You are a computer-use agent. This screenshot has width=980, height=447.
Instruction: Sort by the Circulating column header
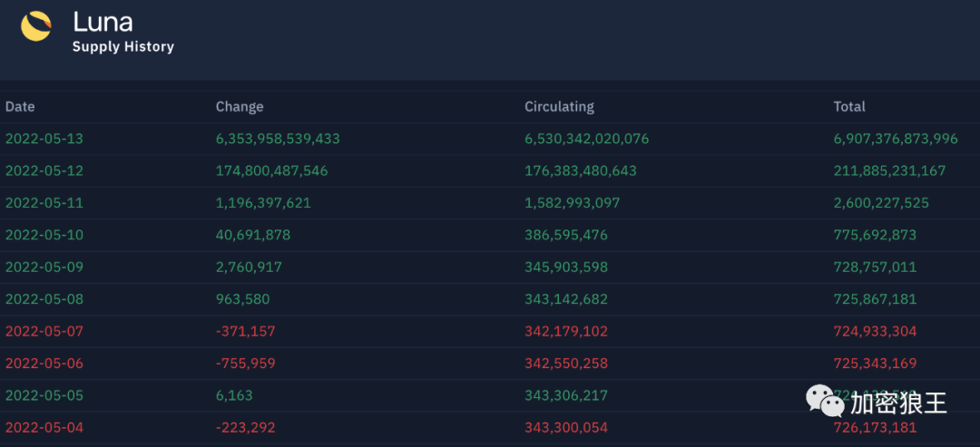tap(559, 107)
